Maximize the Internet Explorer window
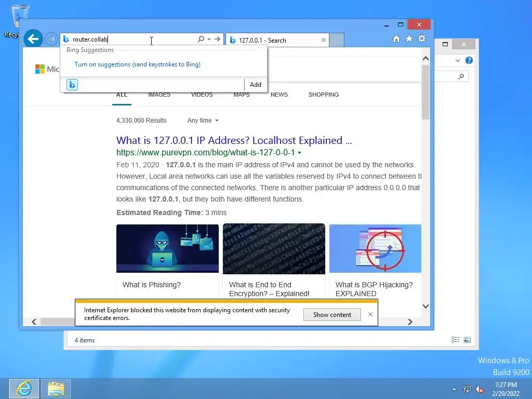The height and width of the screenshot is (399, 532). [401, 24]
